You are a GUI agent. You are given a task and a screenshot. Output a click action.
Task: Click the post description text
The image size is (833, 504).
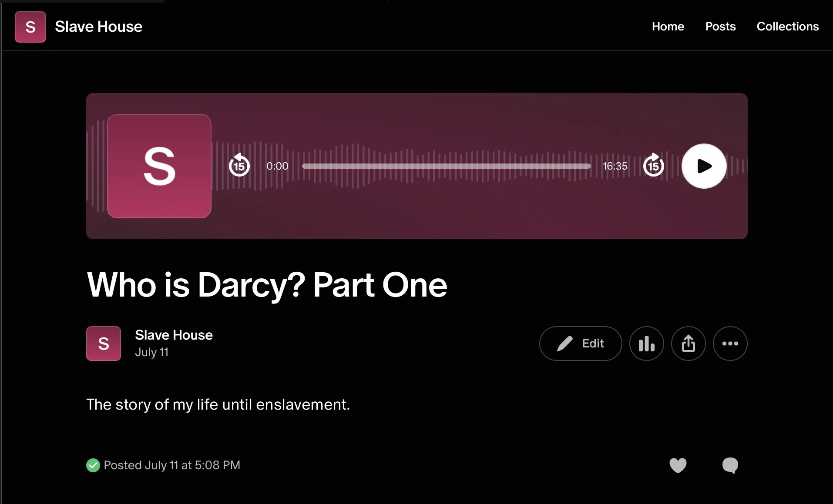click(x=218, y=405)
